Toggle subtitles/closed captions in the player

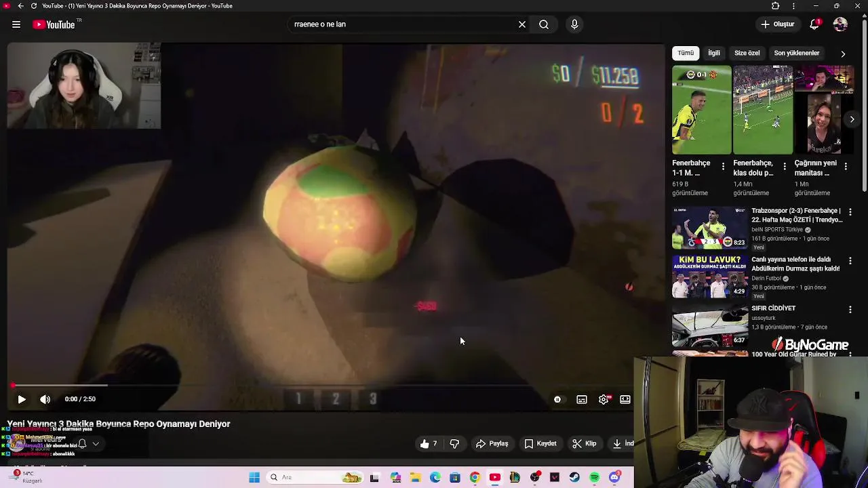click(581, 399)
